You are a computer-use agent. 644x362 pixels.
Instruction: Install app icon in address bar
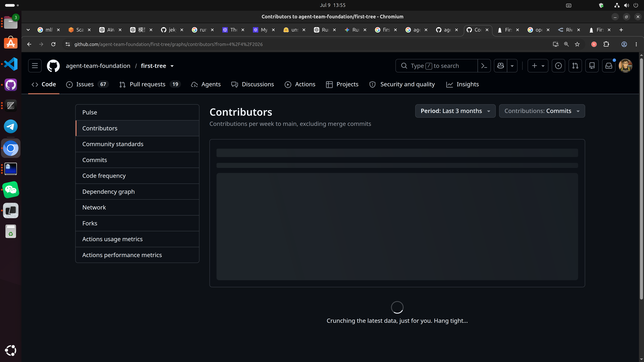(x=555, y=44)
